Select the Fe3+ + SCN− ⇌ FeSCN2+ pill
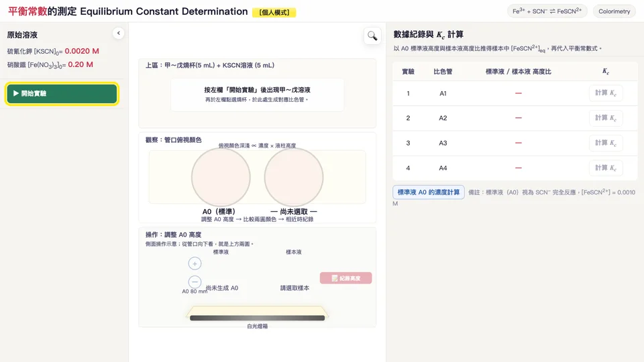Screen dimensions: 644x362 click(547, 11)
